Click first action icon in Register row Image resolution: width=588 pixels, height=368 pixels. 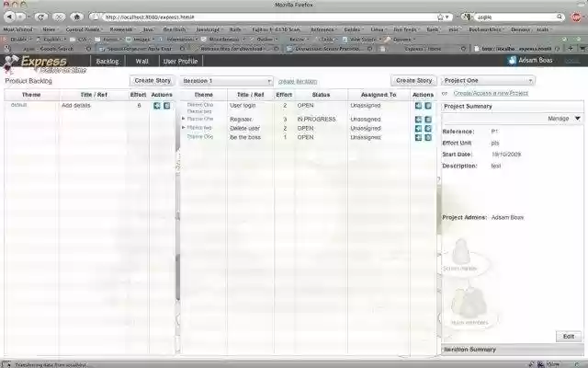419,120
